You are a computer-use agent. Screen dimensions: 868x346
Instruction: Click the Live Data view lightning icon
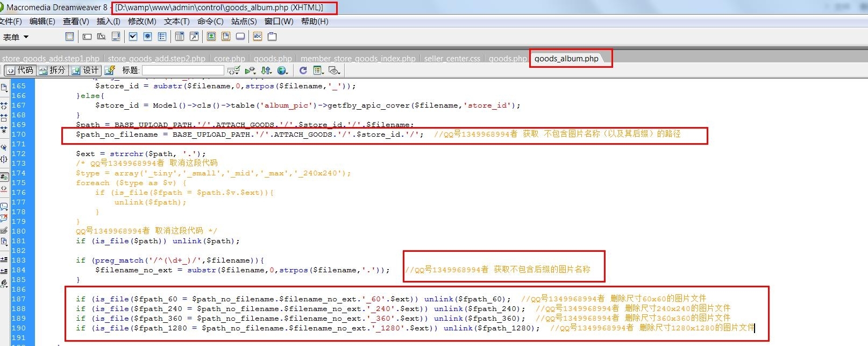tap(110, 70)
